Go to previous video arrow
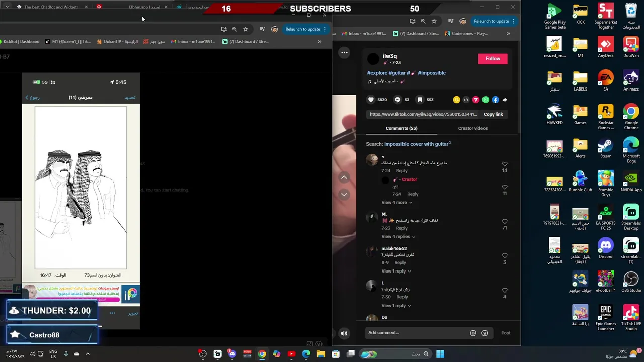Image resolution: width=644 pixels, height=362 pixels. tap(344, 177)
